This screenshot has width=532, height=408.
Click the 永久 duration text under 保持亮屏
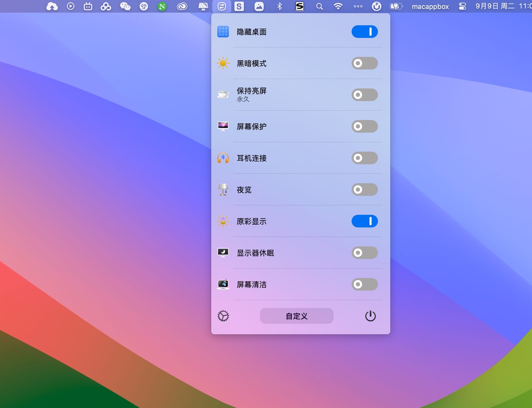pyautogui.click(x=243, y=99)
